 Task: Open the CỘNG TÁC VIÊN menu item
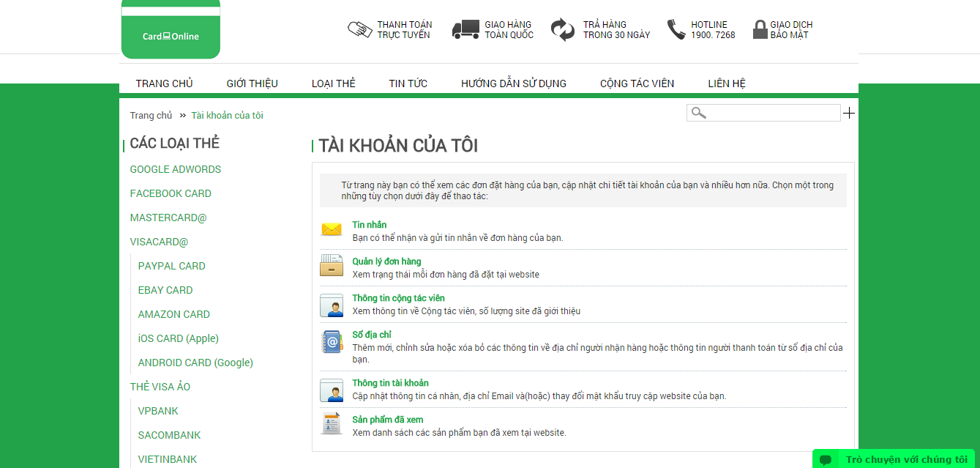tap(637, 83)
